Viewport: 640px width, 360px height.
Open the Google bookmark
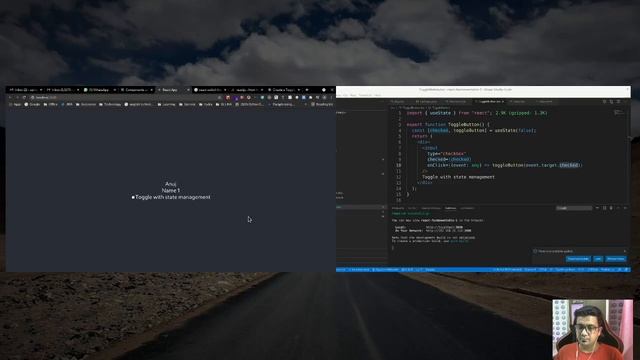click(32, 104)
